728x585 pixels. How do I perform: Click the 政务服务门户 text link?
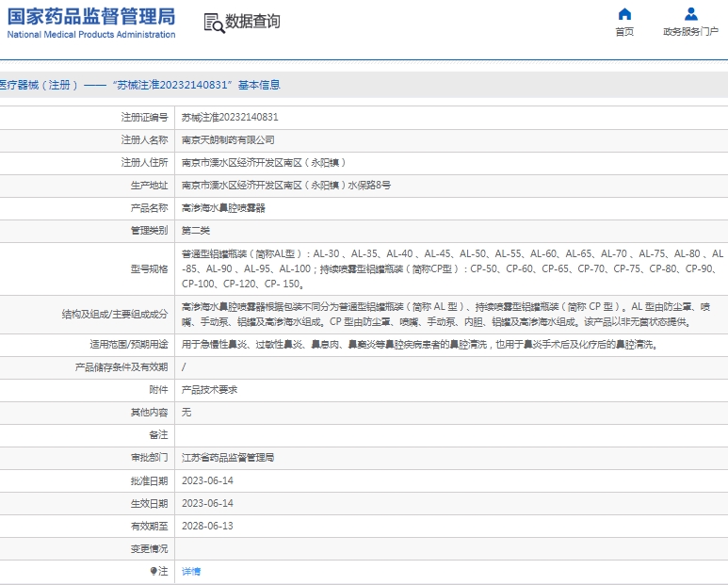pyautogui.click(x=691, y=32)
